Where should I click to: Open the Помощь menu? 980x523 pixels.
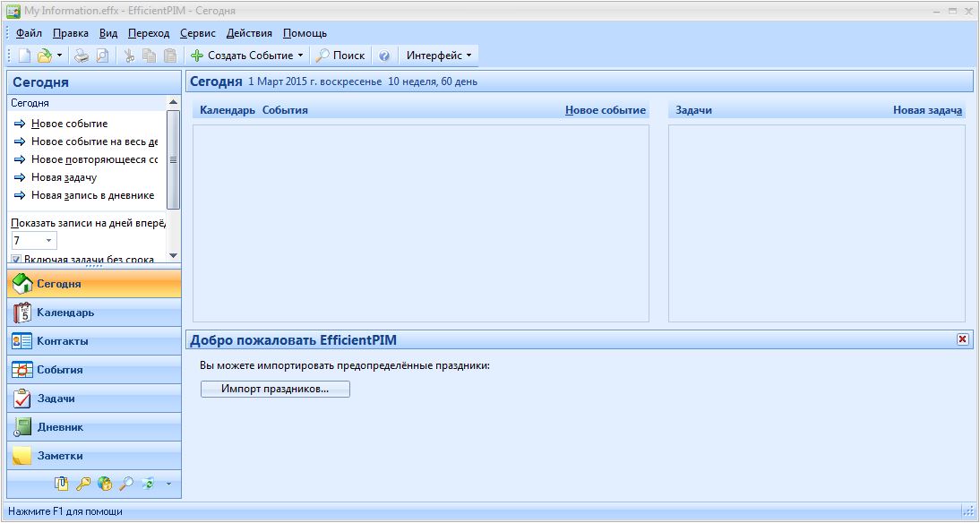305,33
